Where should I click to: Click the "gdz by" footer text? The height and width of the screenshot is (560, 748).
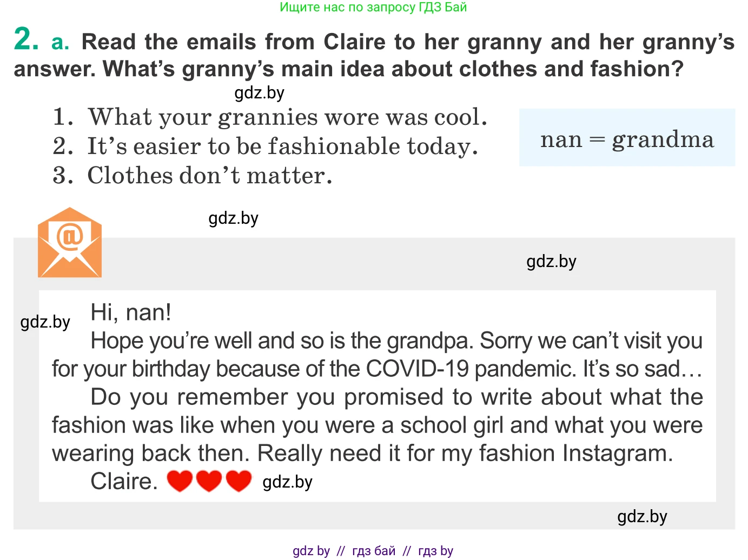311,551
